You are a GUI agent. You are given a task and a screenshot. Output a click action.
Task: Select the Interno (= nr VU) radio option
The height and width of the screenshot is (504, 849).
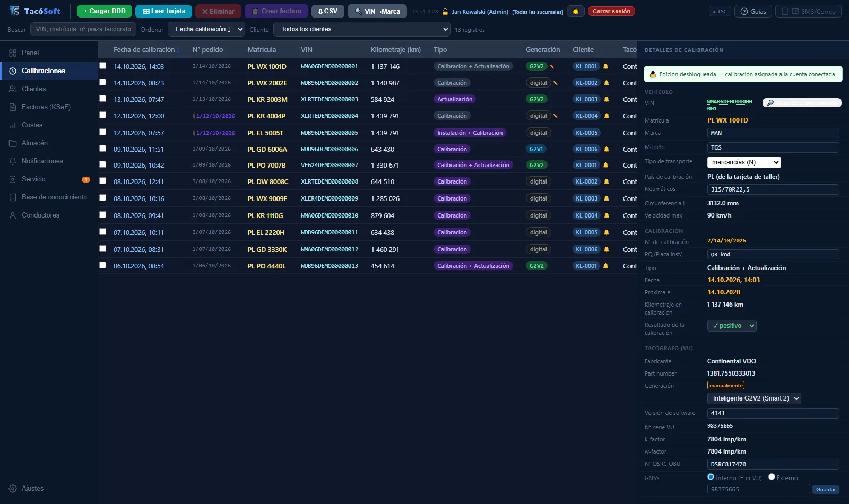(711, 477)
